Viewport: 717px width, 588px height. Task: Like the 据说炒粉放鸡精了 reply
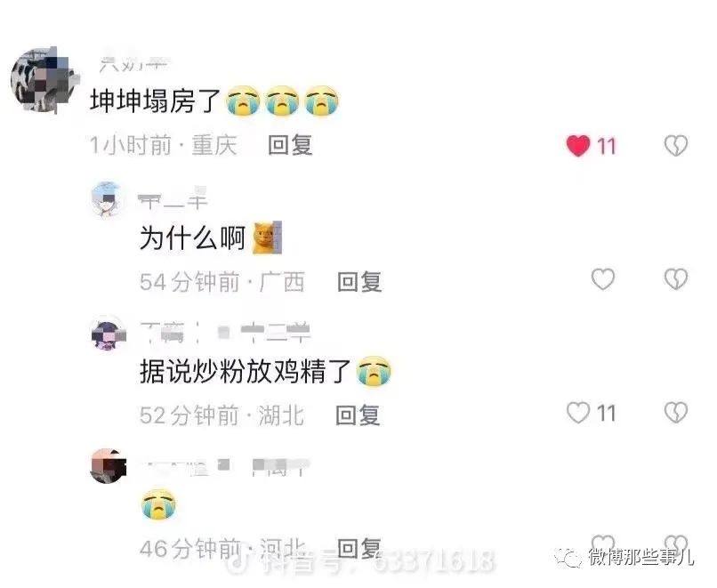(x=578, y=413)
